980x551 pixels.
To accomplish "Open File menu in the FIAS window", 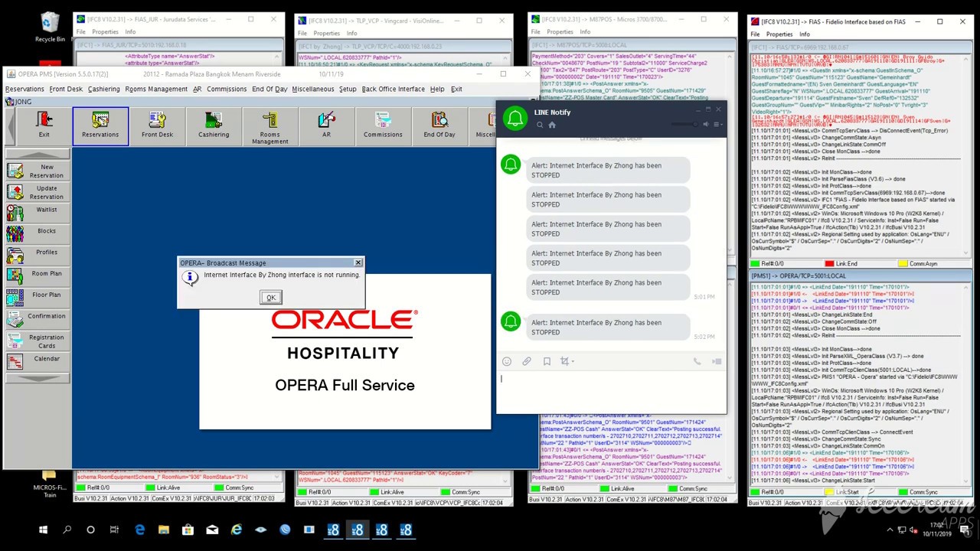I will coord(756,34).
